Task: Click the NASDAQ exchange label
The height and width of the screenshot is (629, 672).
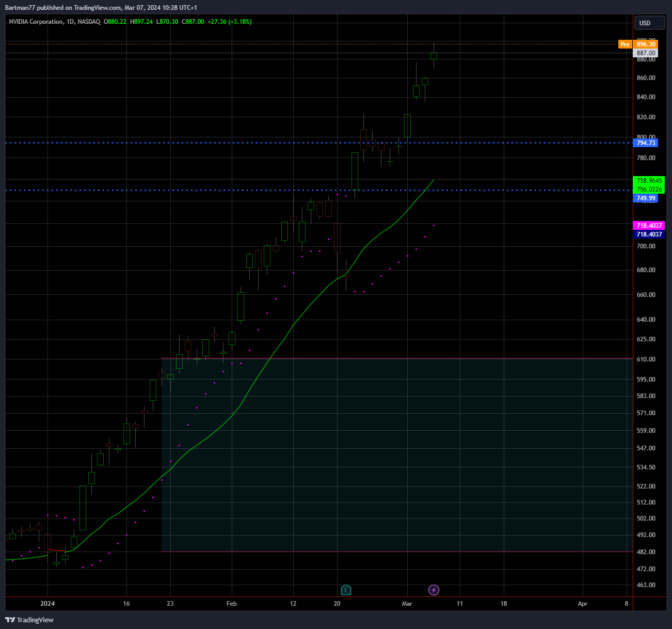Action: 89,22
